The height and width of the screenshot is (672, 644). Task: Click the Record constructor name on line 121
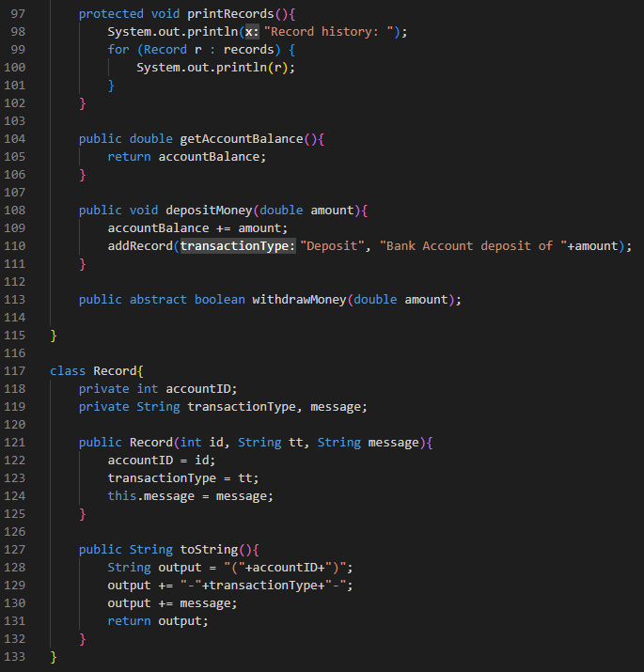pos(151,443)
